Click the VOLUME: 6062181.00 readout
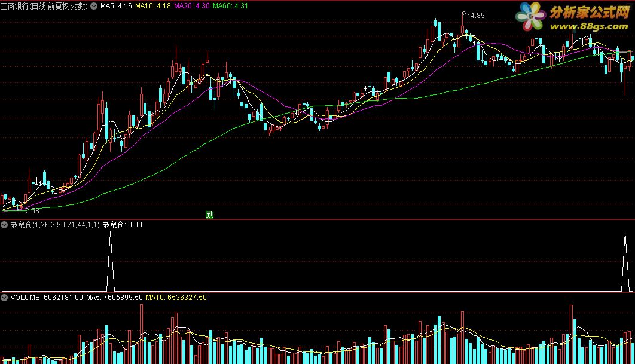The width and height of the screenshot is (635, 364). tap(47, 298)
